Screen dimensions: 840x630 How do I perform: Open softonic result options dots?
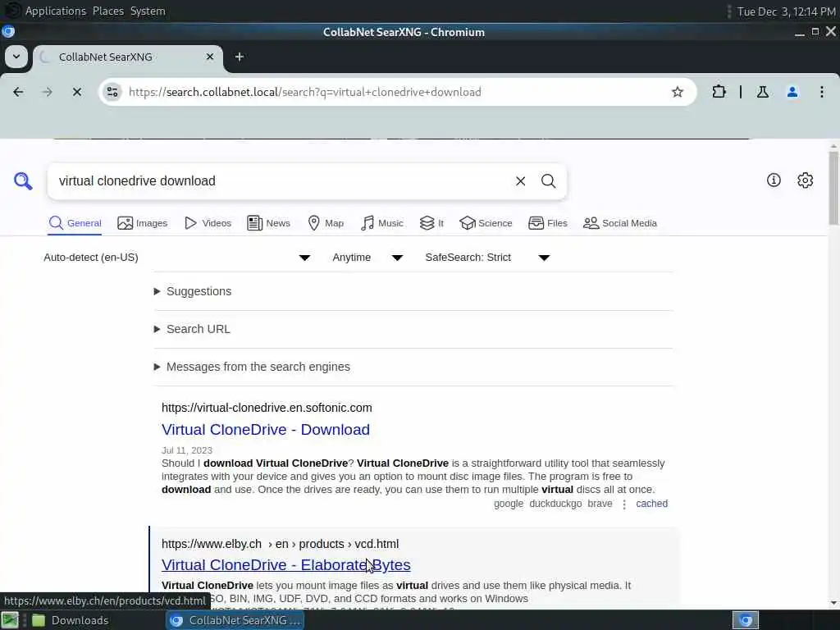(624, 504)
